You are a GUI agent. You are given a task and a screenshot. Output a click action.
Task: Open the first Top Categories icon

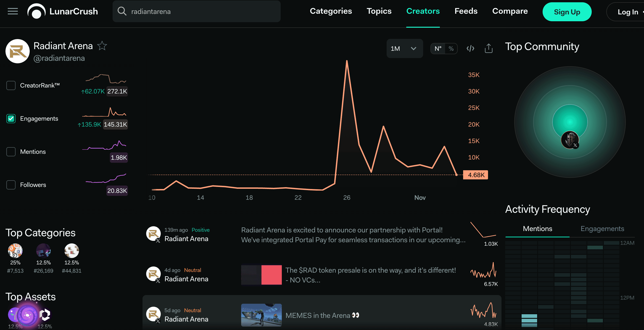pyautogui.click(x=15, y=251)
